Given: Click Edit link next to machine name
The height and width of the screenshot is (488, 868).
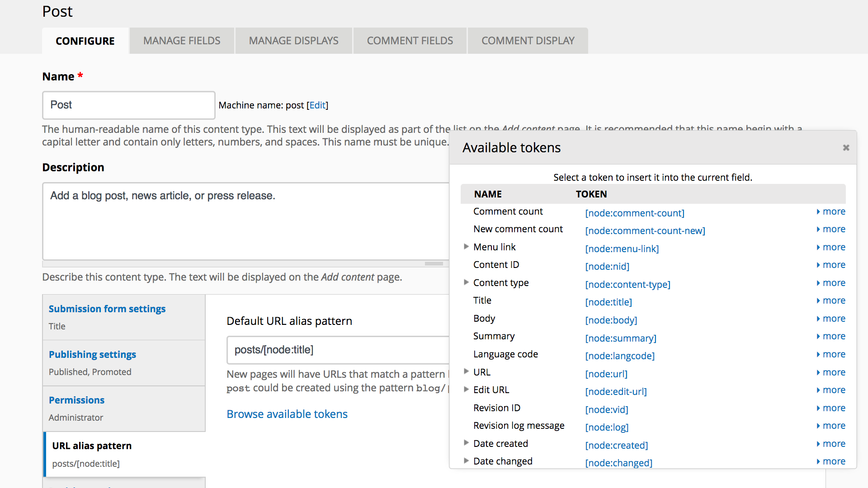Looking at the screenshot, I should [x=317, y=105].
